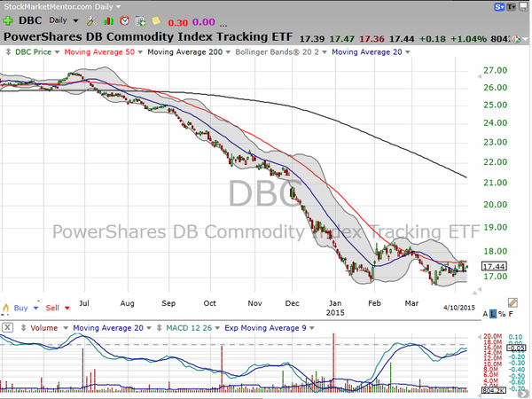Click the black Moving Average 200 label
This screenshot has height=399, width=532.
(185, 52)
